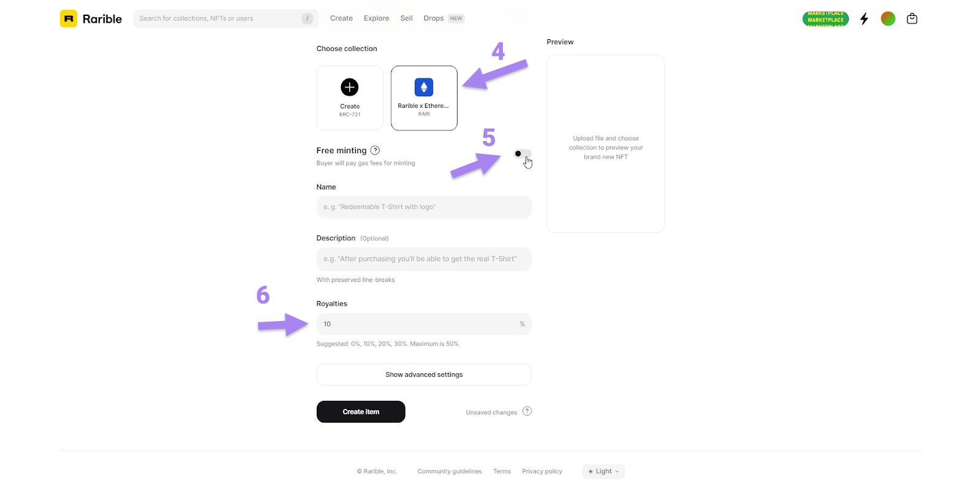Open the Community guidelines link

pos(450,471)
